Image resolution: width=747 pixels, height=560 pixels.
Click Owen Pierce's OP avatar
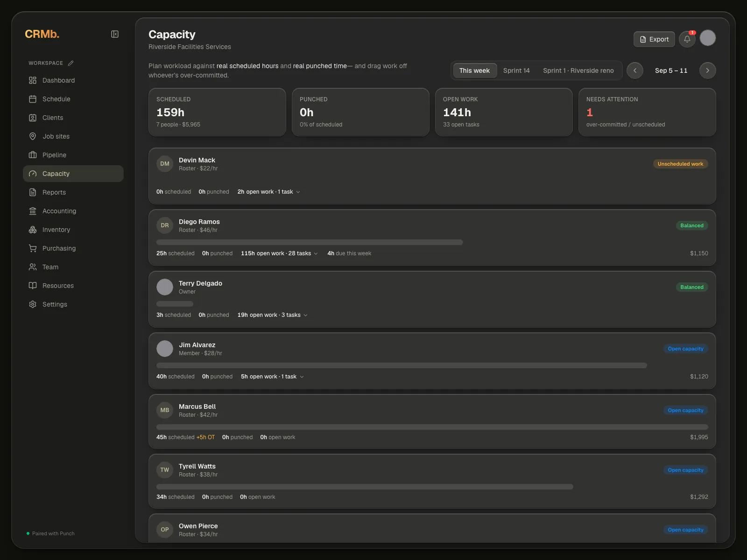165,530
